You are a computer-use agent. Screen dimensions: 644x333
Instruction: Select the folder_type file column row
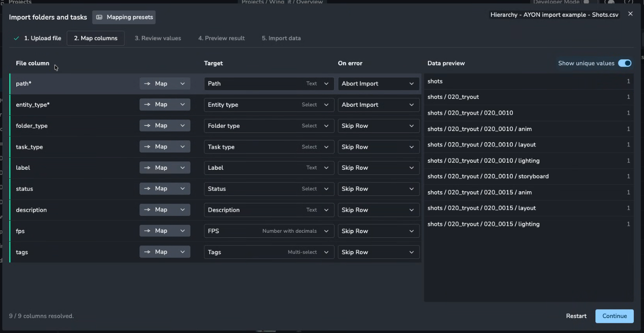coord(215,125)
